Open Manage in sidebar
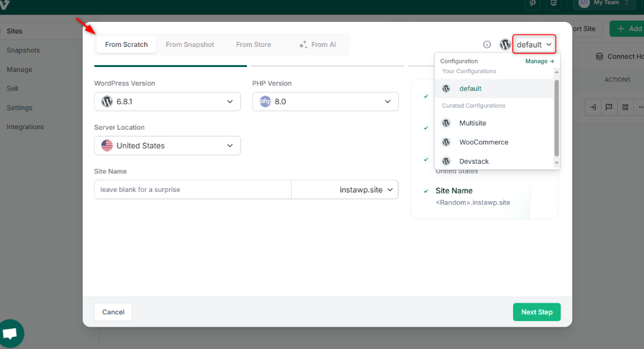 19,69
